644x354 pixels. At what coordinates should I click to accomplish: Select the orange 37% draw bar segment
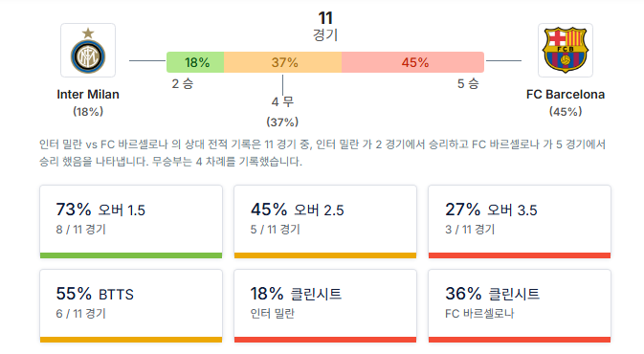pyautogui.click(x=282, y=62)
